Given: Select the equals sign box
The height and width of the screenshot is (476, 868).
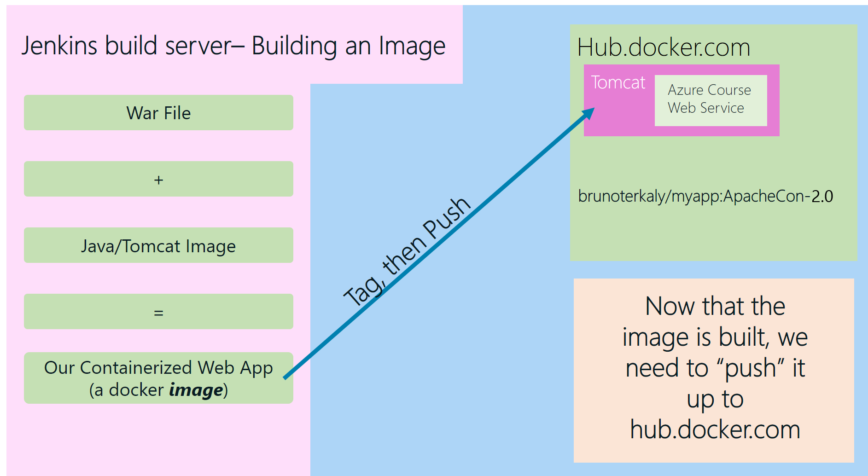Looking at the screenshot, I should click(x=158, y=312).
